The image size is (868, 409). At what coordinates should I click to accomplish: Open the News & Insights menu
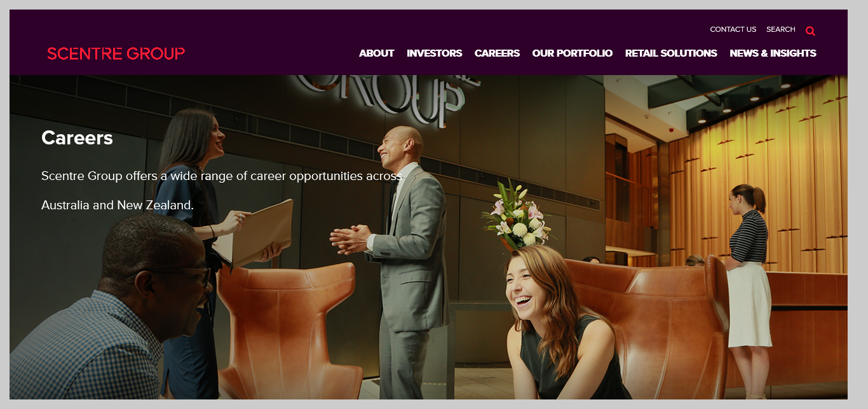773,53
